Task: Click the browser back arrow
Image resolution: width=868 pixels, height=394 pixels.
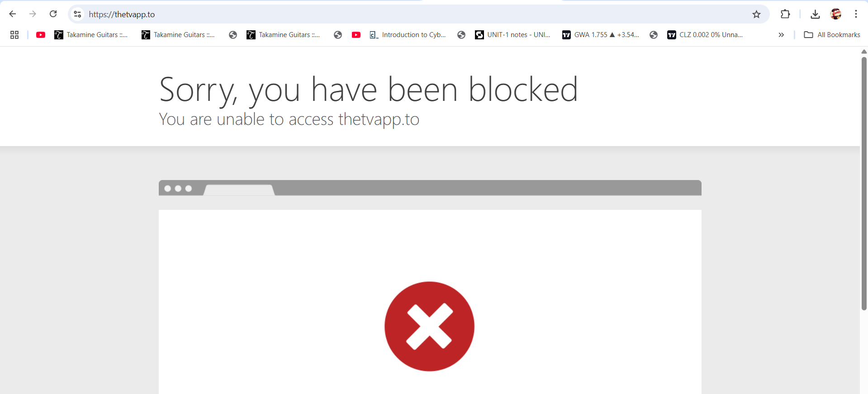Action: click(x=13, y=14)
